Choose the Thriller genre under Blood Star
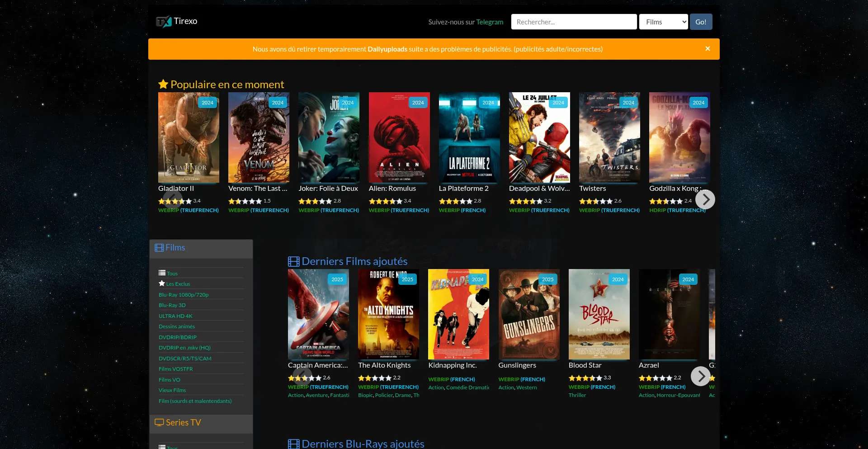Viewport: 868px width, 449px height. pos(577,395)
